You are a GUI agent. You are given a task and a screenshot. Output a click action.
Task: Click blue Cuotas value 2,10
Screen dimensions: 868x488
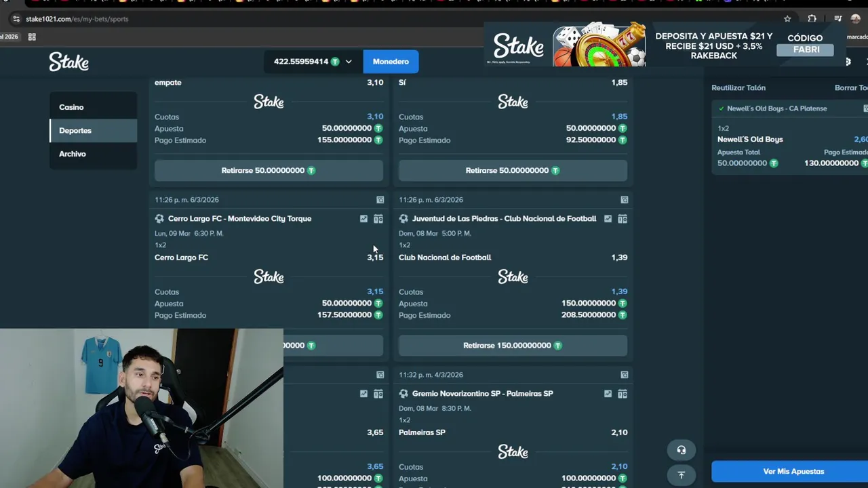click(619, 466)
